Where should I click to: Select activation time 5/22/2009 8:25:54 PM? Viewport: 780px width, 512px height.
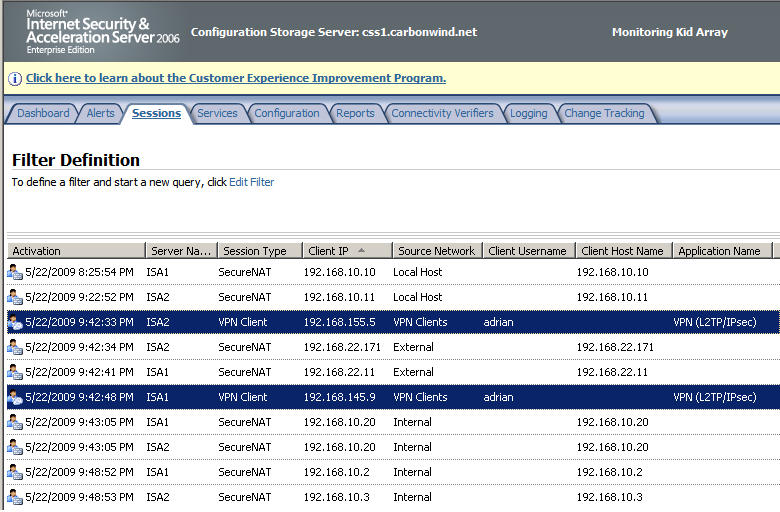80,272
